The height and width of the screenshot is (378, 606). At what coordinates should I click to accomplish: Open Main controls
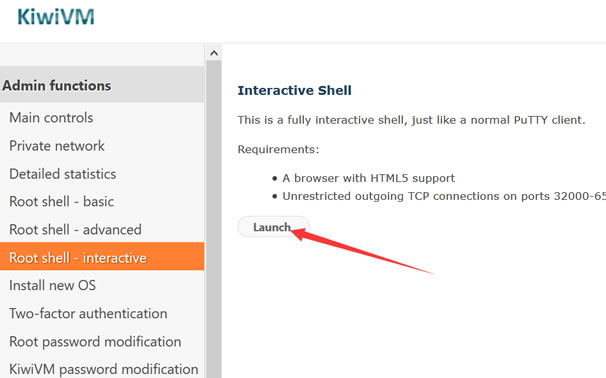(x=51, y=117)
